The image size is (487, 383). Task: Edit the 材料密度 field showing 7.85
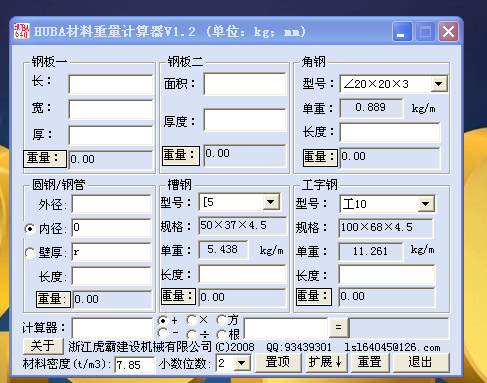click(135, 365)
